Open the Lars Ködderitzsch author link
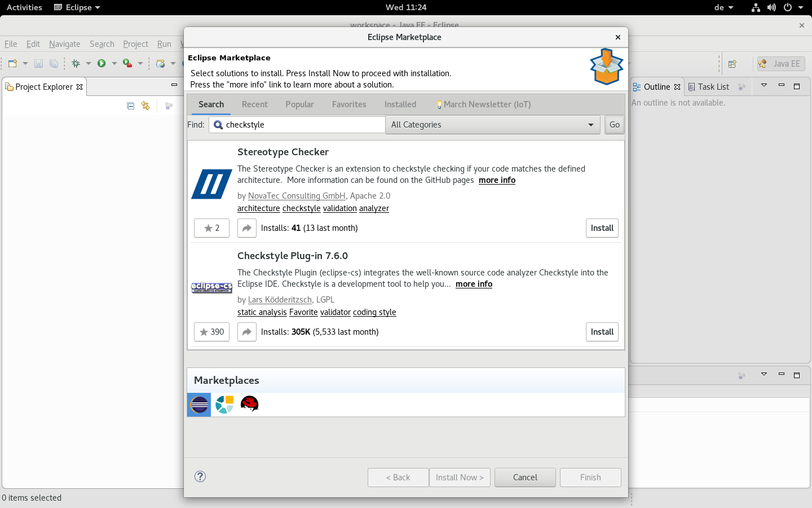Screen dimensions: 812x508 (x=280, y=300)
